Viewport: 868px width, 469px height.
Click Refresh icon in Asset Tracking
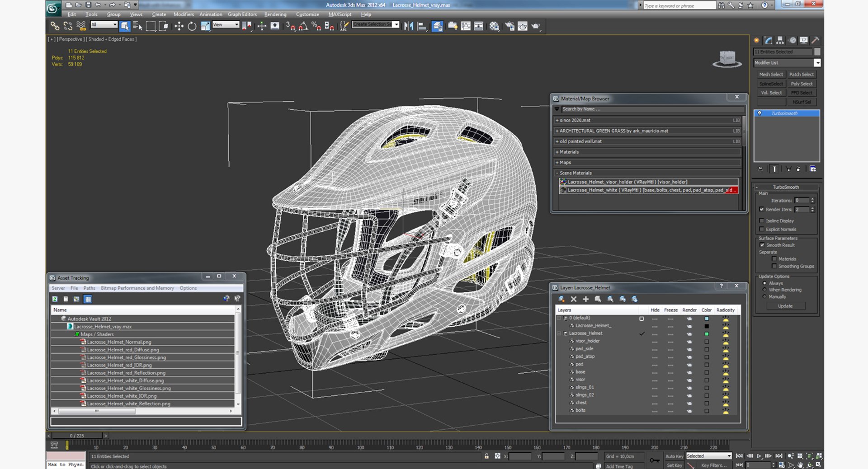click(x=55, y=299)
